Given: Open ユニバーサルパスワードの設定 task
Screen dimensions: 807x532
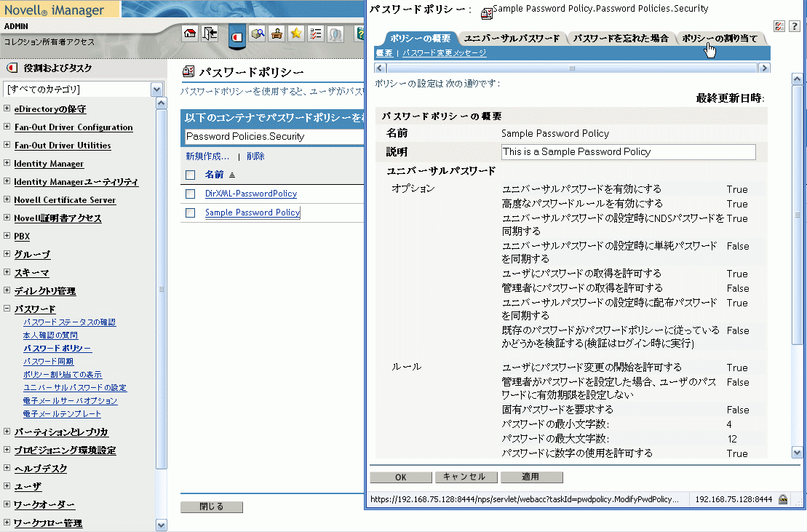Looking at the screenshot, I should pos(75,387).
